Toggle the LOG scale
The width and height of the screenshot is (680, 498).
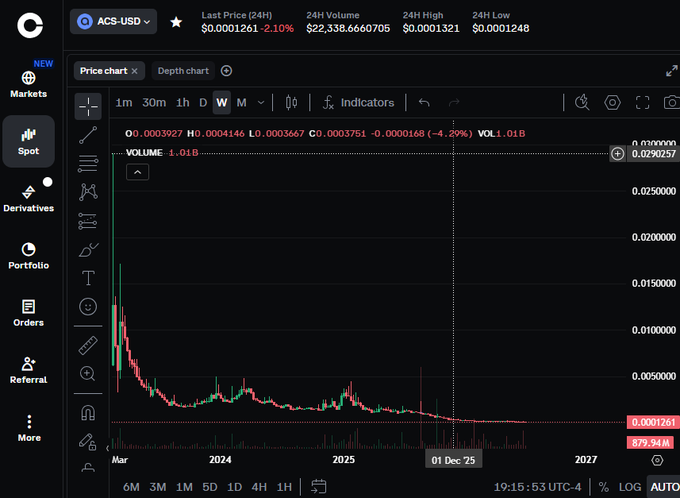(630, 487)
